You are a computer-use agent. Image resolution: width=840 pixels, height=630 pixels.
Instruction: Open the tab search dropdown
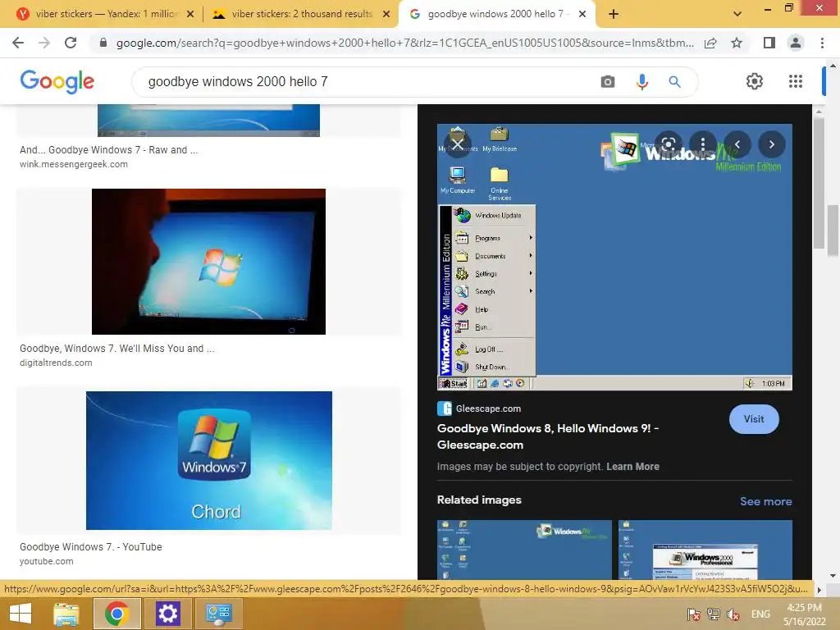(737, 14)
